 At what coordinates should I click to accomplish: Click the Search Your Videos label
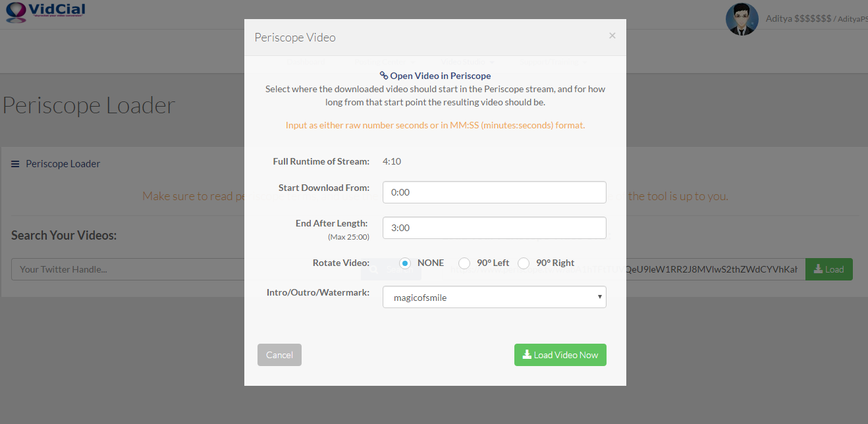point(64,235)
